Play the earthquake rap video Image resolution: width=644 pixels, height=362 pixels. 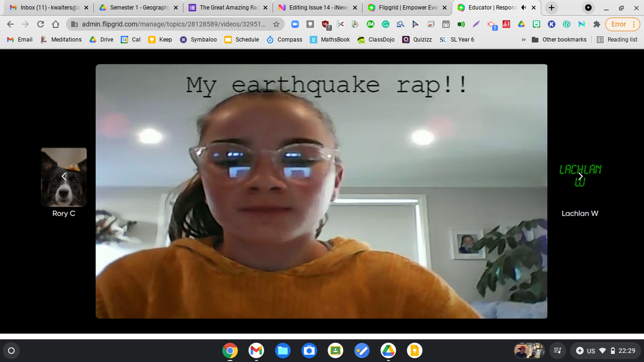pyautogui.click(x=321, y=191)
